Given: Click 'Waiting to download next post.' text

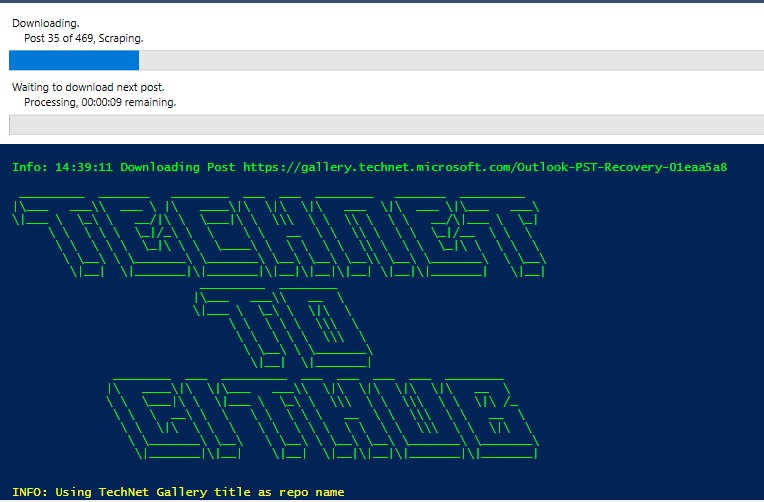Looking at the screenshot, I should (x=88, y=87).
